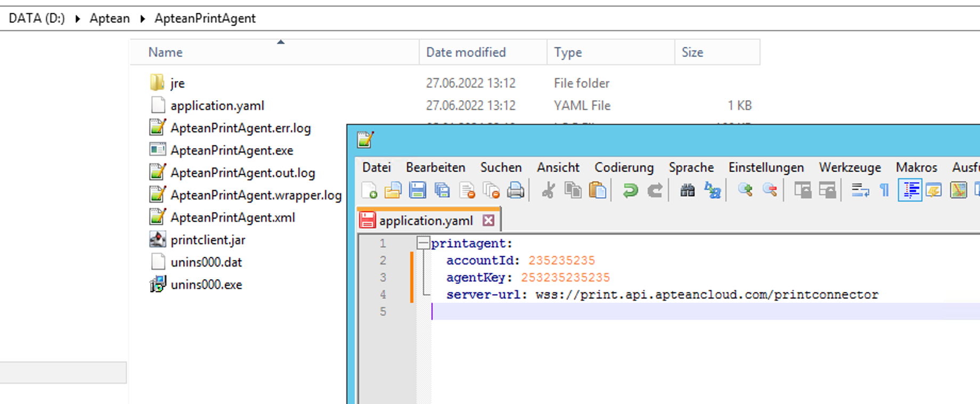
Task: Paste using the clipboard icon
Action: (x=598, y=190)
